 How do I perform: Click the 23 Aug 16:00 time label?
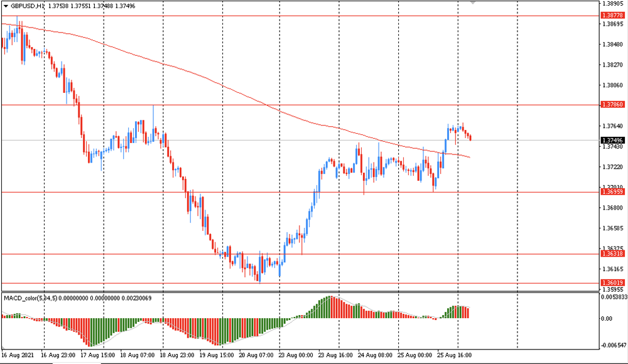coord(335,355)
